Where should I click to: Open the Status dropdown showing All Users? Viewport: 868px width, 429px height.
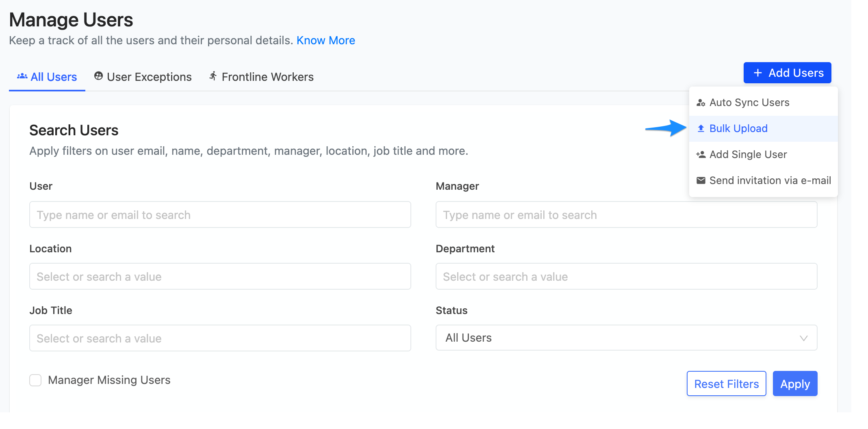pos(626,338)
